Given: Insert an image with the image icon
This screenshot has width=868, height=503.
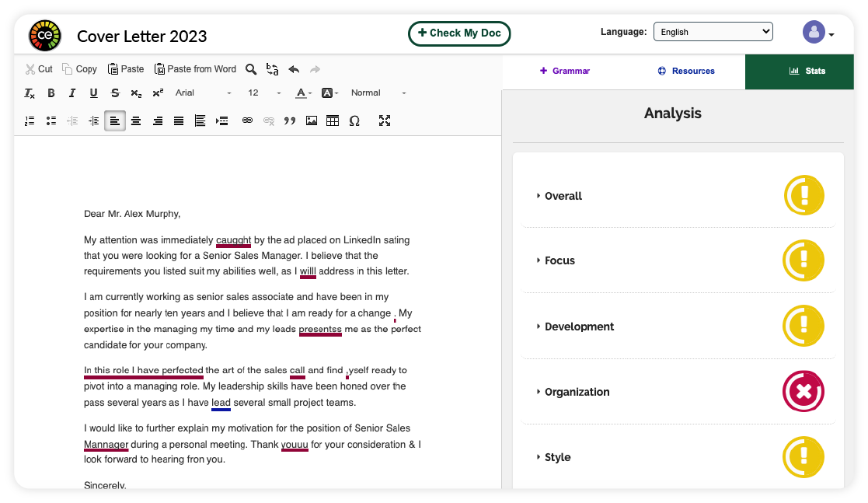Looking at the screenshot, I should (x=312, y=121).
